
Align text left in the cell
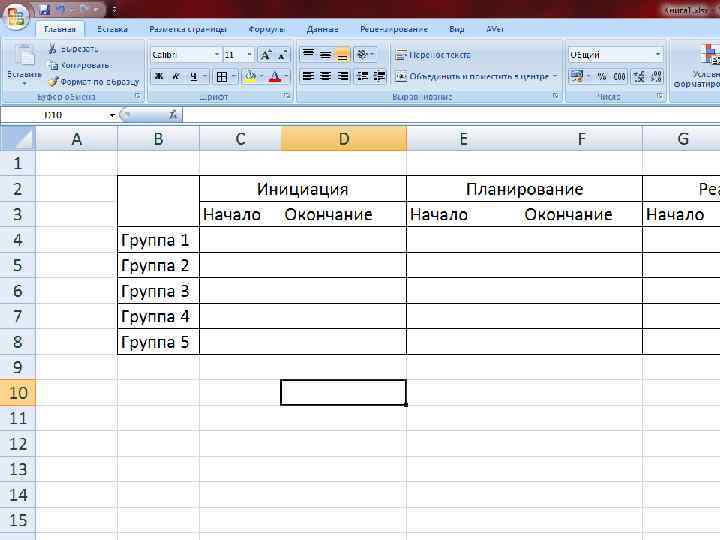click(308, 76)
